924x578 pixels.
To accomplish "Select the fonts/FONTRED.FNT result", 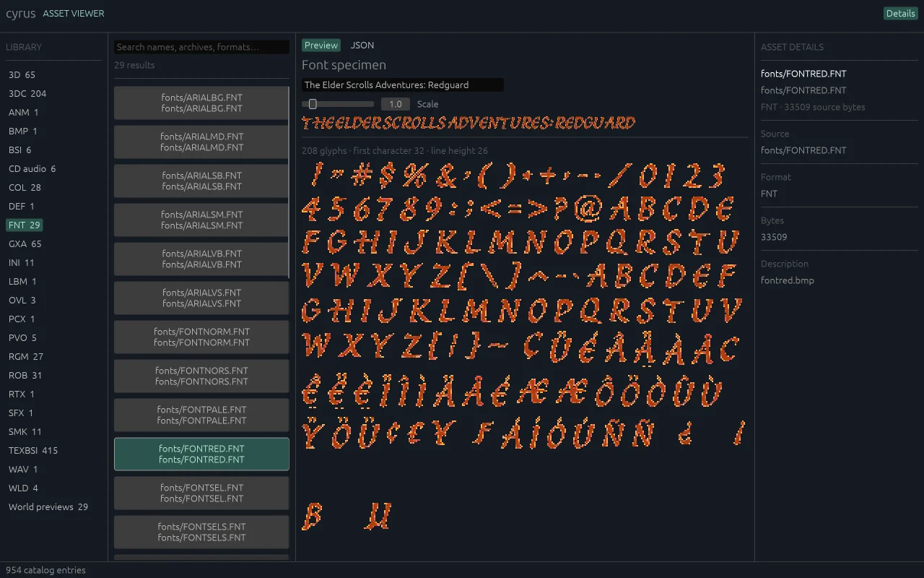I will 201,454.
